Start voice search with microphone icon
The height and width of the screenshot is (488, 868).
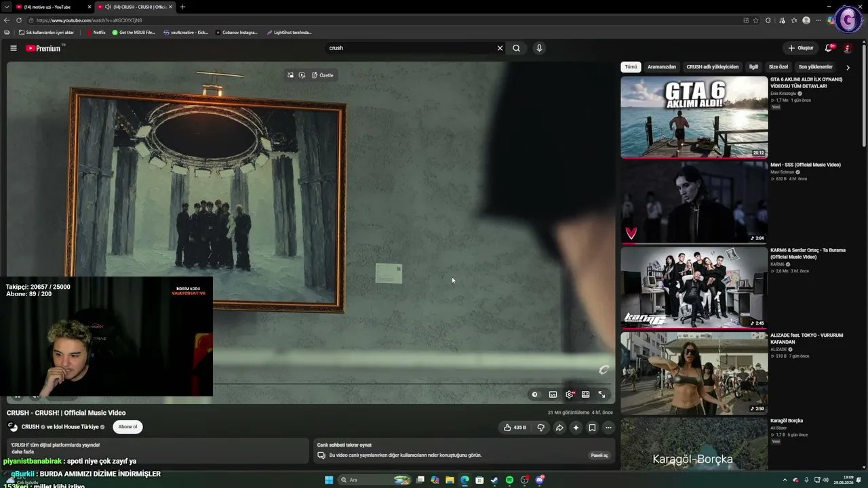(x=539, y=48)
